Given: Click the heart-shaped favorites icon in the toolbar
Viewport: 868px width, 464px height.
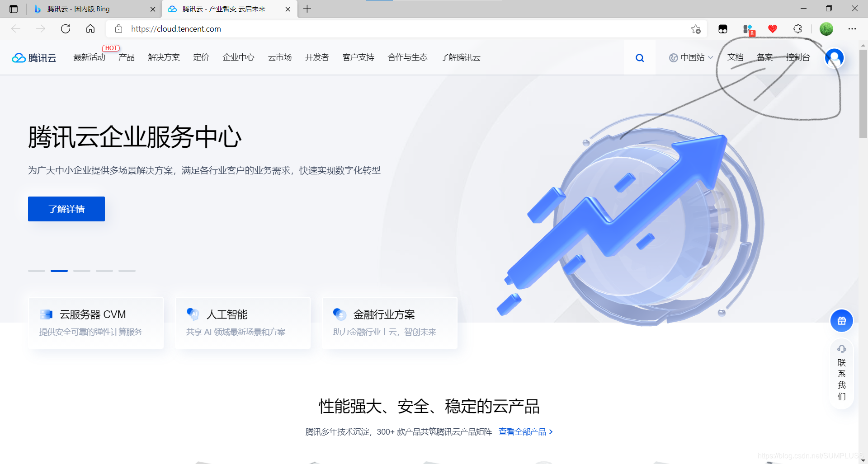Looking at the screenshot, I should 773,28.
